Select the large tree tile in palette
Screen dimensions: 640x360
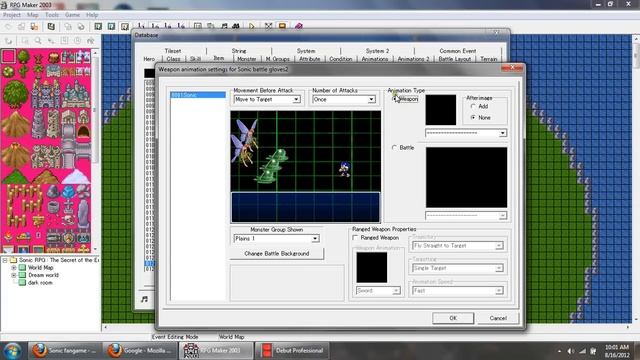tap(15, 94)
